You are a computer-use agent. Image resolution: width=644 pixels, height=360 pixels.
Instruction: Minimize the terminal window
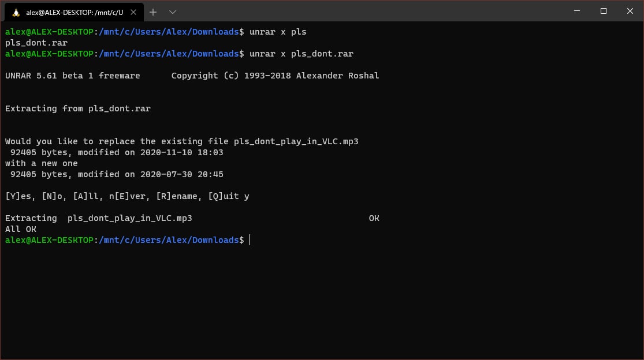pos(577,11)
